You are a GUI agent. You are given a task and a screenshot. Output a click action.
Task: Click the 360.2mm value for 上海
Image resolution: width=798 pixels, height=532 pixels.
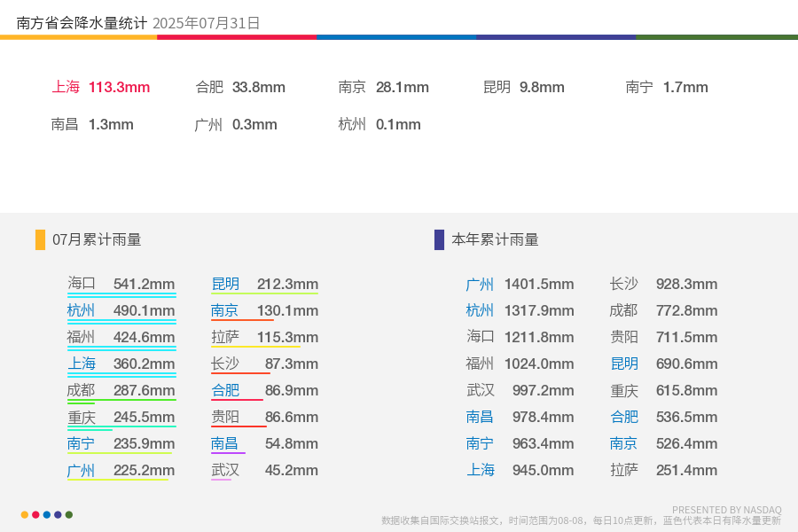(x=144, y=364)
